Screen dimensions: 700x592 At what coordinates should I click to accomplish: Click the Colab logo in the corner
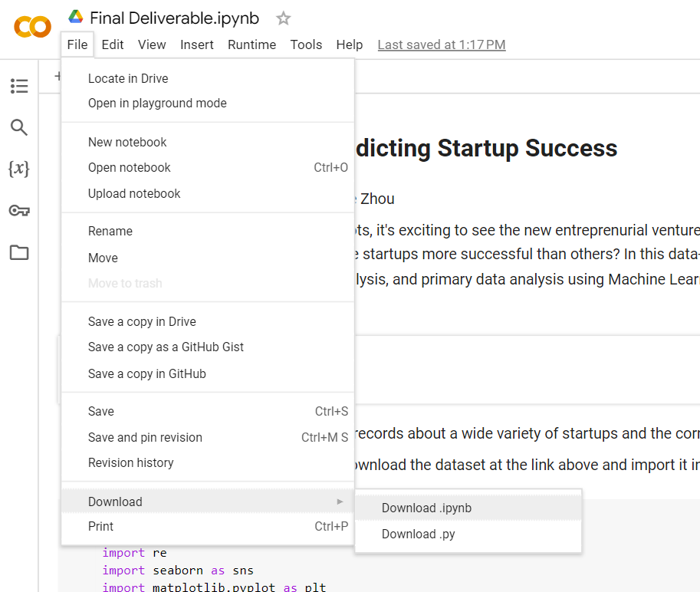31,27
